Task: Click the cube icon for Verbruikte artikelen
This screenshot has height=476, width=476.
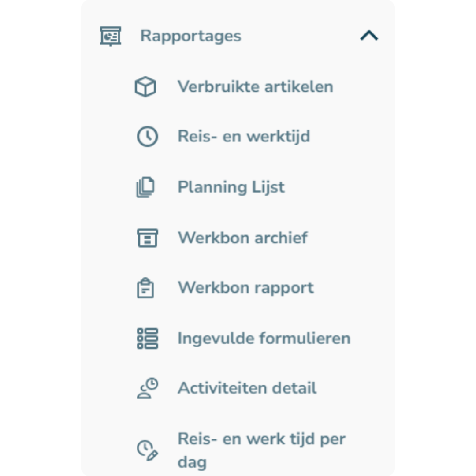Action: pos(145,87)
